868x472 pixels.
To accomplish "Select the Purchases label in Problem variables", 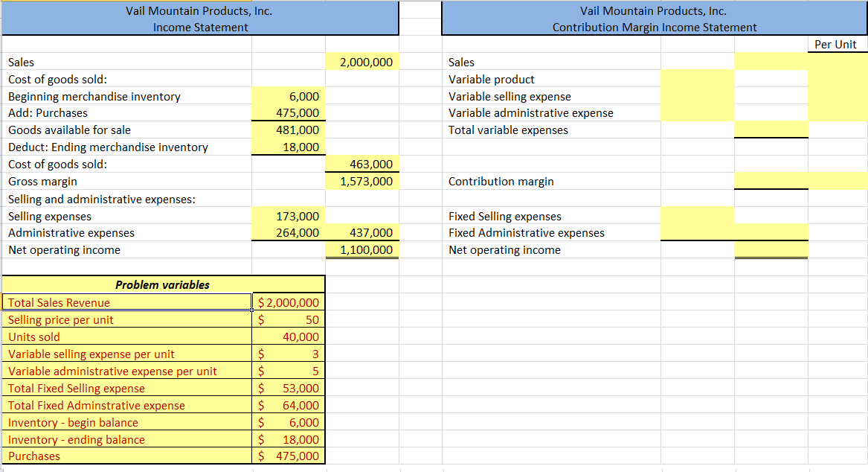I will [126, 456].
